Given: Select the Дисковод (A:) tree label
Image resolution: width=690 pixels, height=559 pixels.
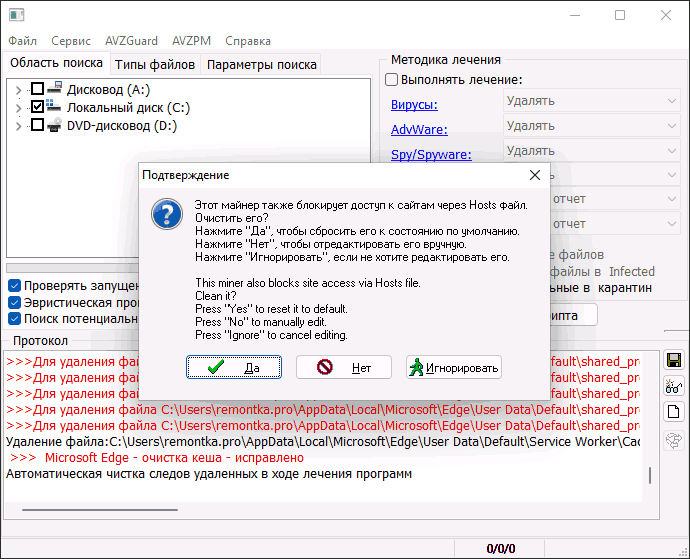Looking at the screenshot, I should coord(108,89).
